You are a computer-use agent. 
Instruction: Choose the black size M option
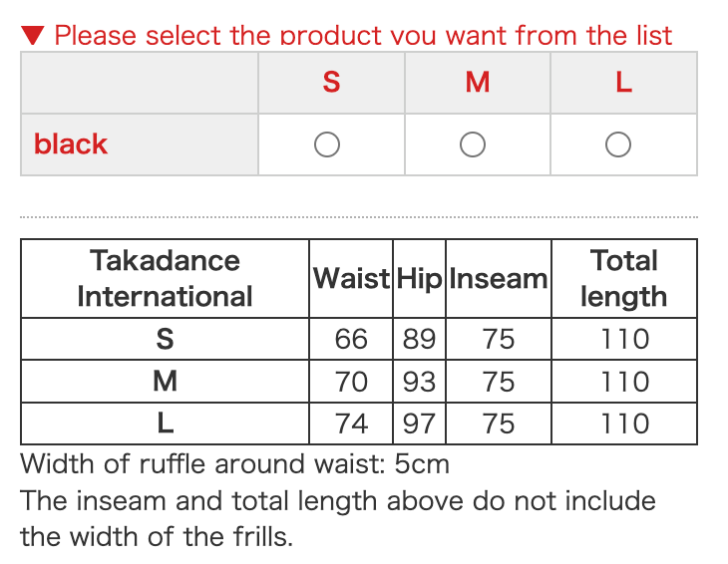click(x=473, y=145)
